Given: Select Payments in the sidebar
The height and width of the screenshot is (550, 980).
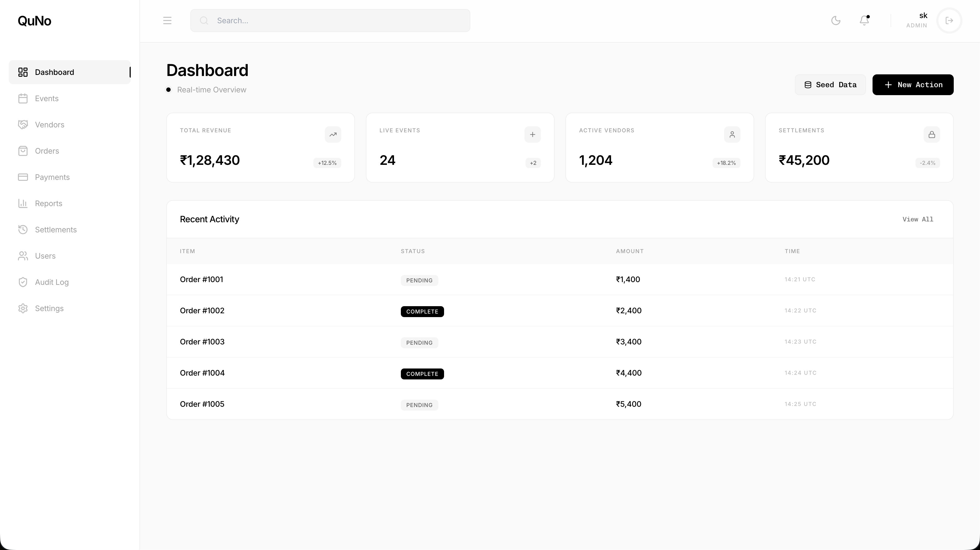Looking at the screenshot, I should pos(52,177).
